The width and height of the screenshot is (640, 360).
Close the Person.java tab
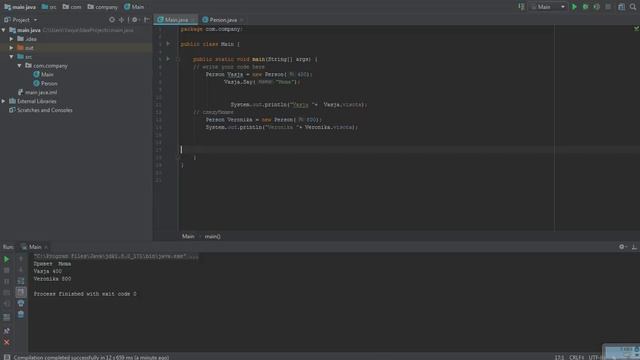click(x=242, y=20)
